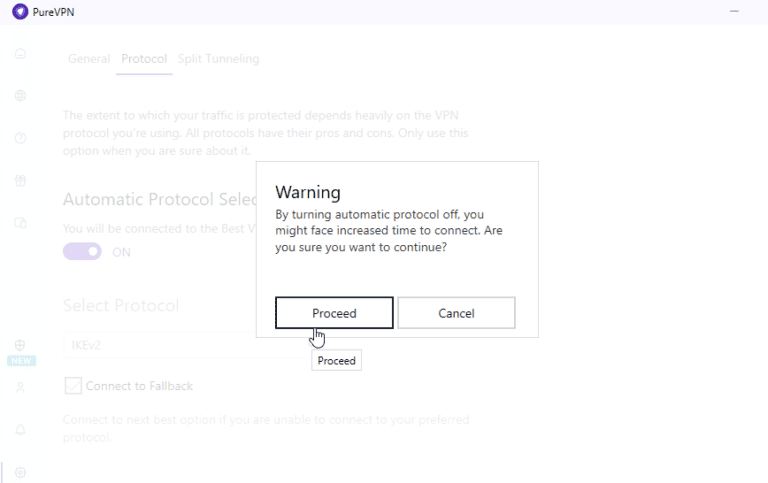Switch to the General tab
This screenshot has width=768, height=483.
pos(89,59)
